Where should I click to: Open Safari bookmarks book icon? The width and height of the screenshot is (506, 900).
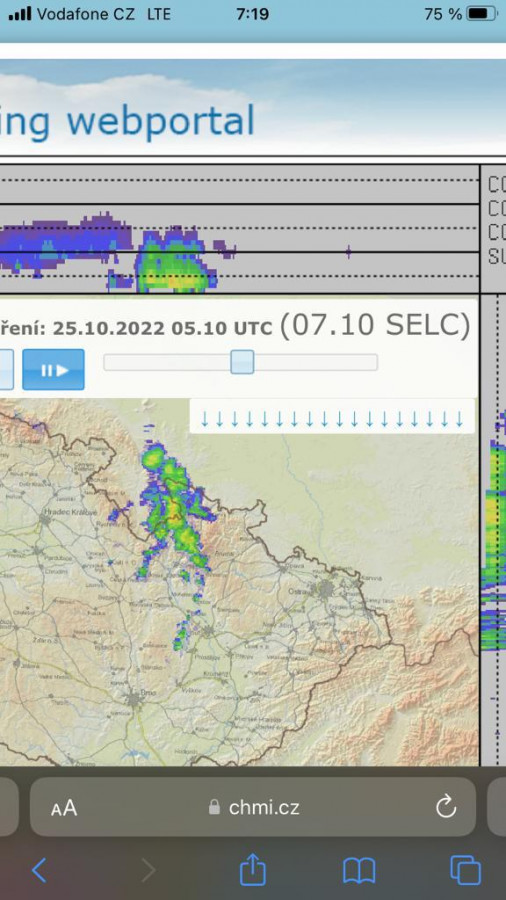click(359, 870)
